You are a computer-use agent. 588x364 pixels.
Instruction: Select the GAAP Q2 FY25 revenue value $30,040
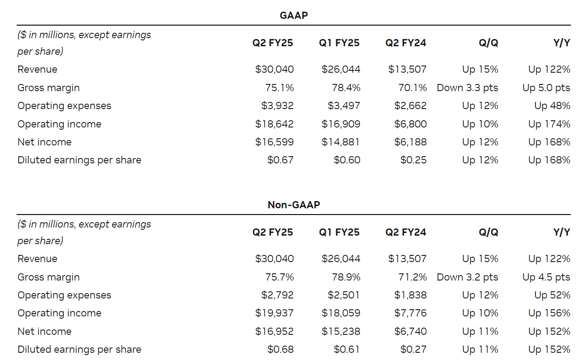tap(274, 70)
